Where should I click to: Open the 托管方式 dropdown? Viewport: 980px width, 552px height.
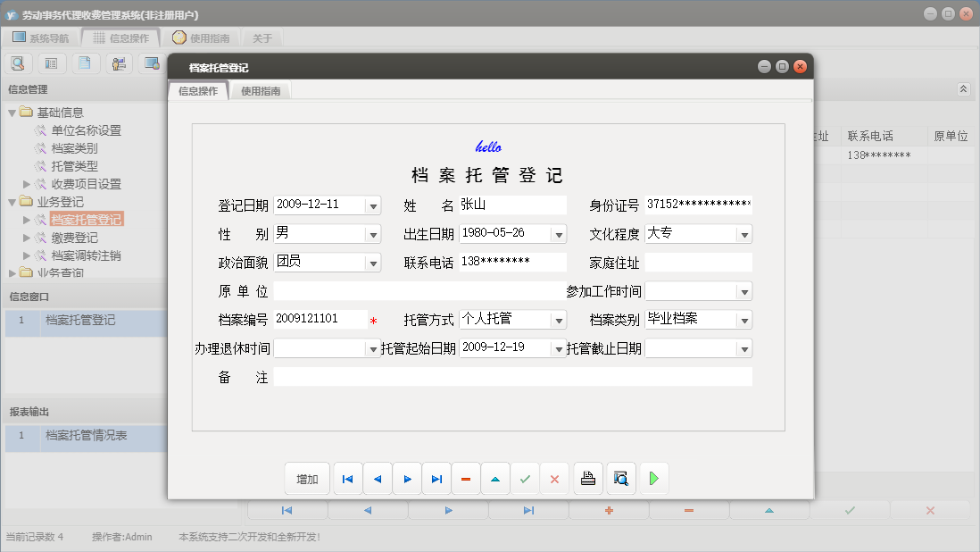pyautogui.click(x=560, y=319)
